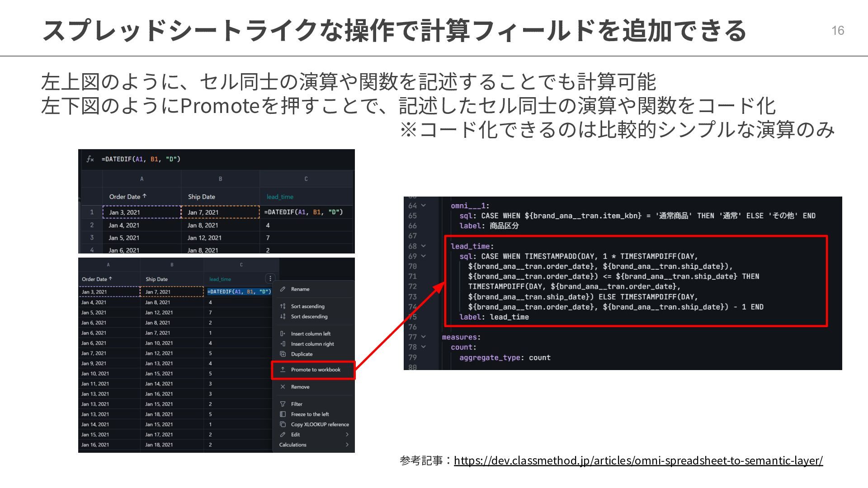The height and width of the screenshot is (488, 868).
Task: Click the DATEDIF formula bar field
Action: (x=141, y=159)
